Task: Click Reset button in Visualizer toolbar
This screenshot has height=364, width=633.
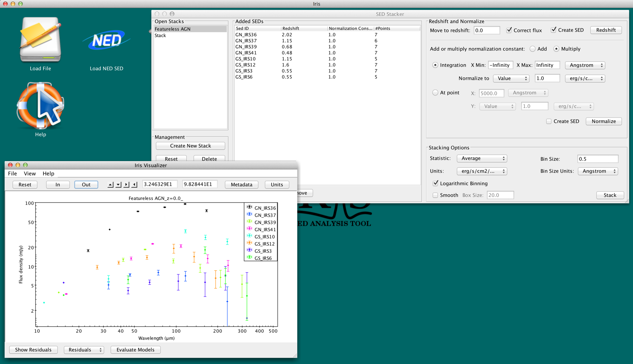Action: pyautogui.click(x=25, y=184)
